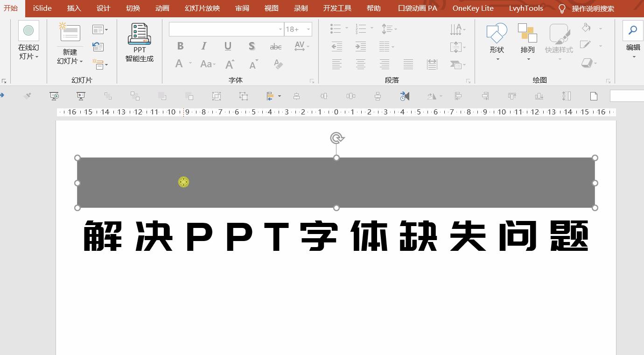This screenshot has width=644, height=355.
Task: Open the OneKey Lite add-in tab
Action: click(x=472, y=8)
